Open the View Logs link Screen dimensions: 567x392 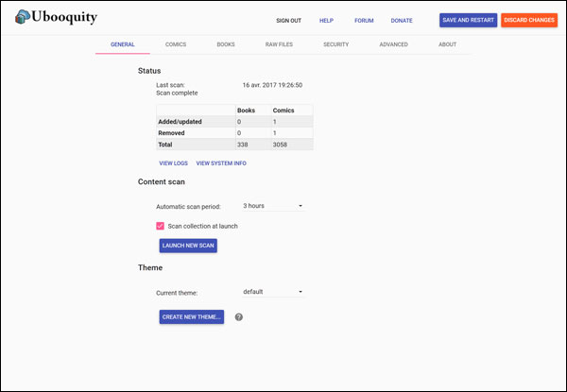(173, 163)
